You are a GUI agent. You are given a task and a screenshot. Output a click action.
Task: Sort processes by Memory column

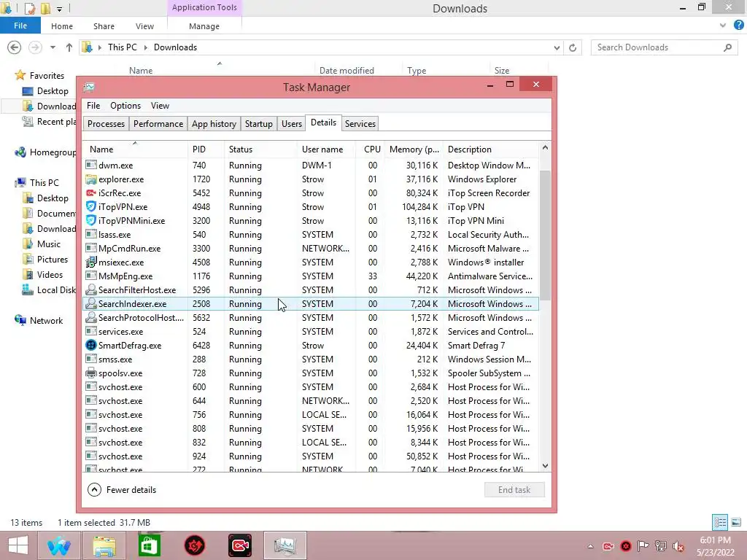tap(414, 149)
